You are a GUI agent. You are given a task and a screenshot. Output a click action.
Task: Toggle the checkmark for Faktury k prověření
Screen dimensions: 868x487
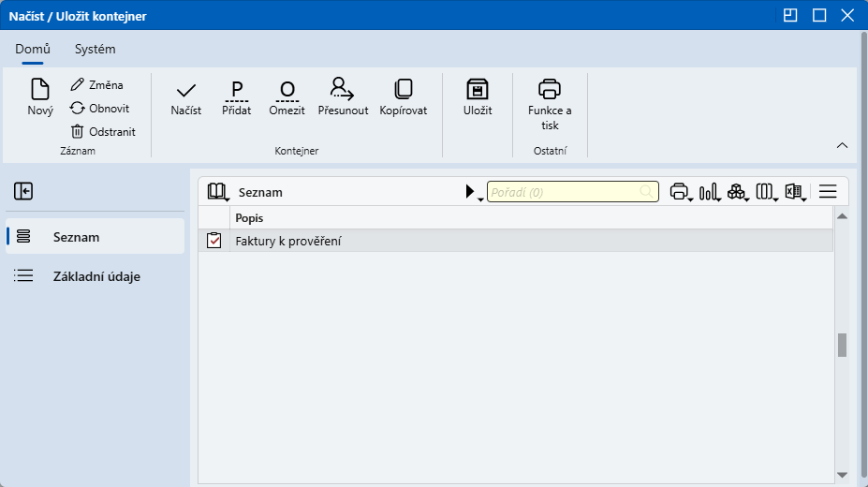[213, 241]
